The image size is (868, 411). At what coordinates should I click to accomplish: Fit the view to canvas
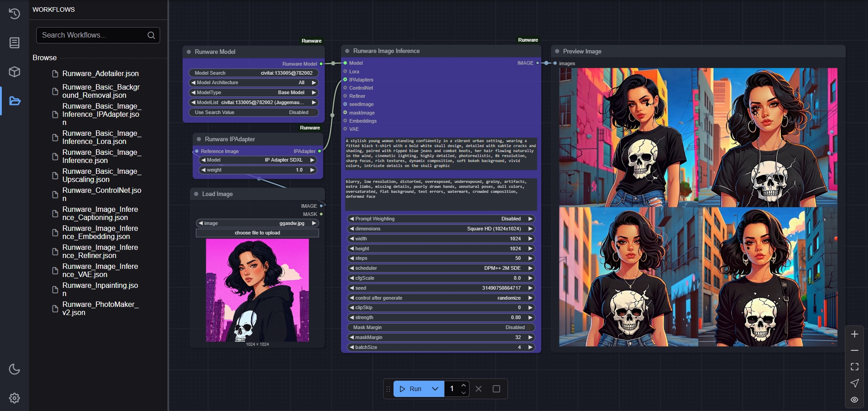(854, 367)
